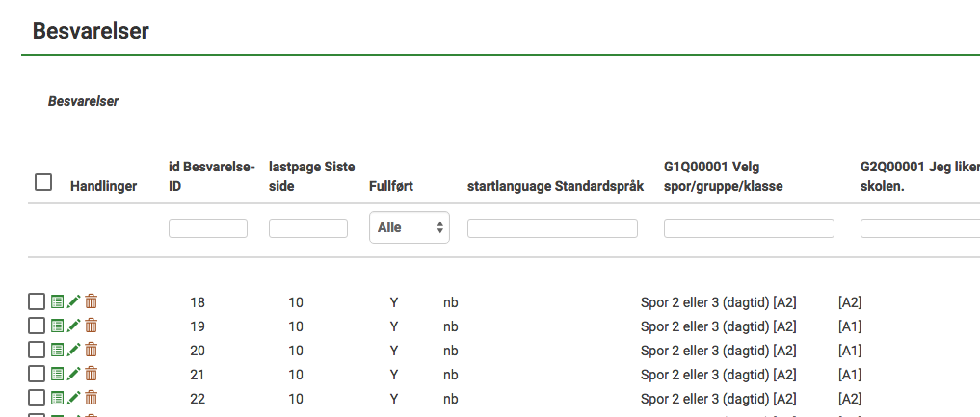The height and width of the screenshot is (417, 980).
Task: Click the Besvarelse-ID filter input field
Action: pos(208,228)
